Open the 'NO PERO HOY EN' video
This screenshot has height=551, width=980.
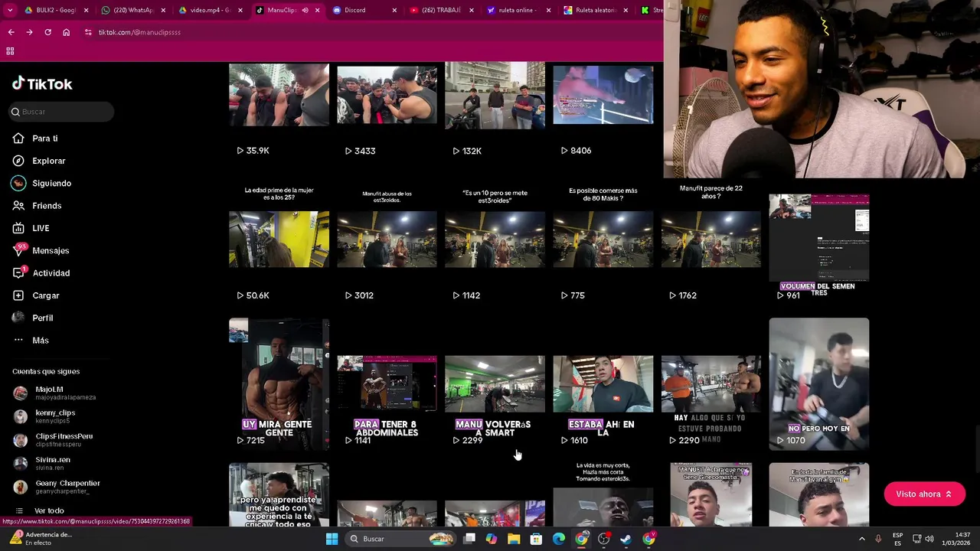point(818,383)
